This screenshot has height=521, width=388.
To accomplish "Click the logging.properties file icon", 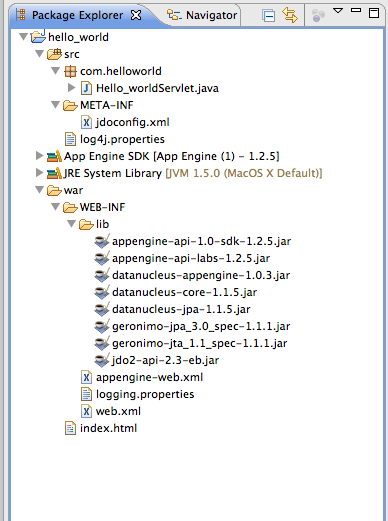I will [x=86, y=394].
